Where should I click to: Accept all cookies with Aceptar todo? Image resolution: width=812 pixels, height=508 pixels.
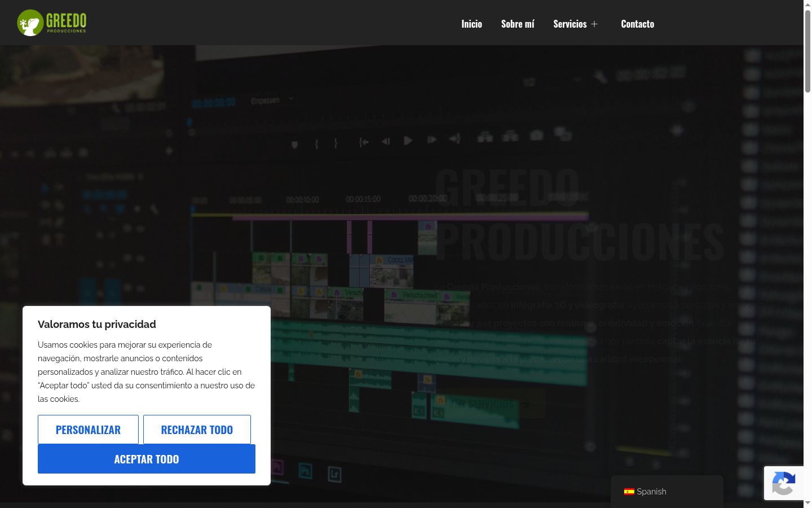coord(147,459)
